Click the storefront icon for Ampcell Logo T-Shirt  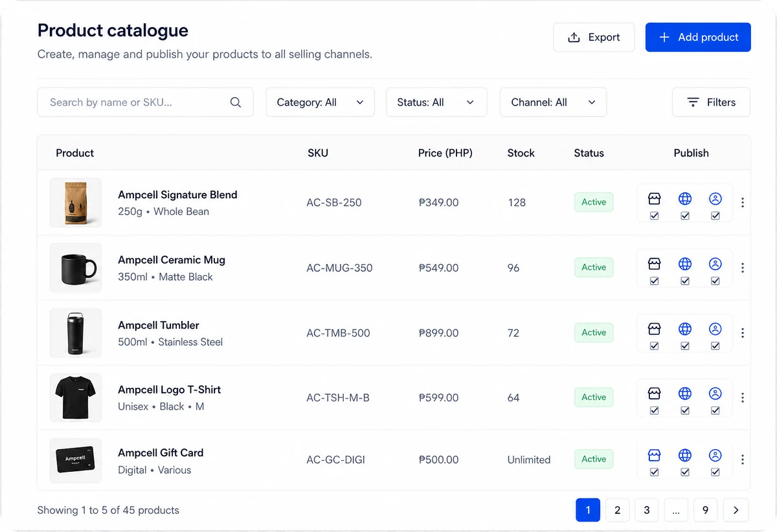[654, 393]
